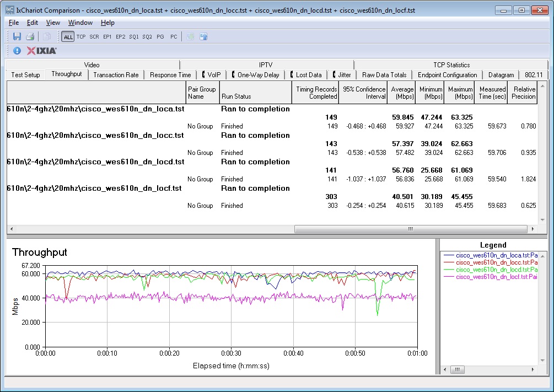This screenshot has width=554, height=392.
Task: Click the greyed green export icon
Action: pyautogui.click(x=190, y=36)
